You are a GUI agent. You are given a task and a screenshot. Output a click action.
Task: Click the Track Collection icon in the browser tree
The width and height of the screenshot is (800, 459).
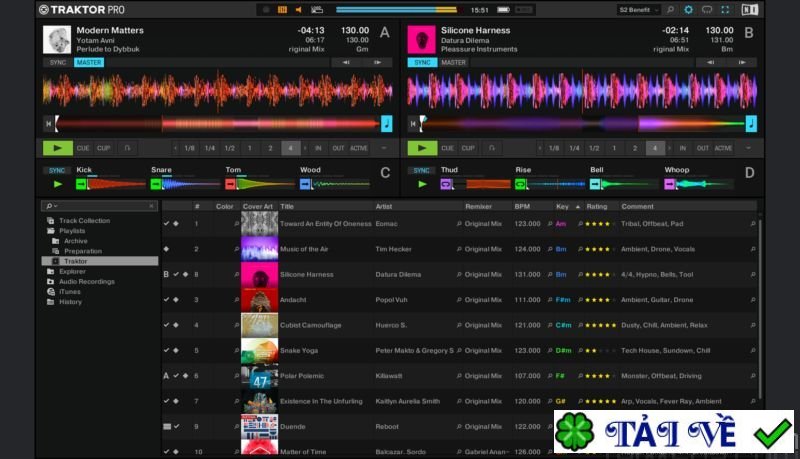[x=51, y=220]
